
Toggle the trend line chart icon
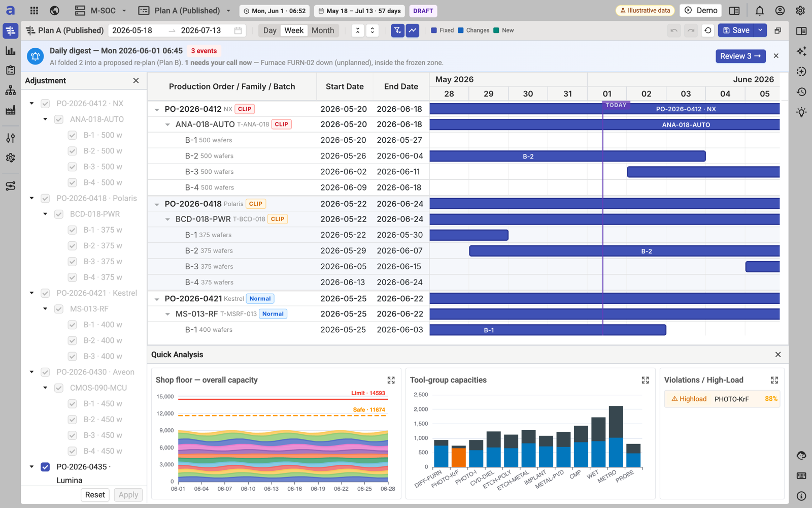tap(413, 30)
